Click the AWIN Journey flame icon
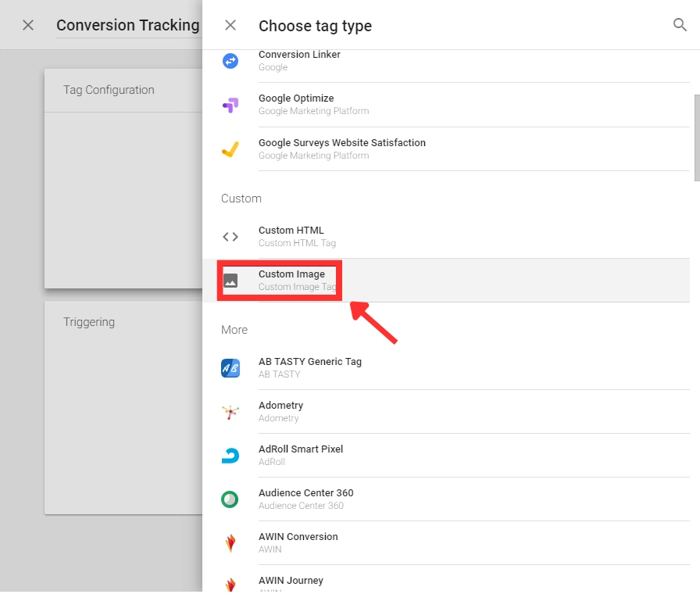This screenshot has width=700, height=594. tap(230, 585)
